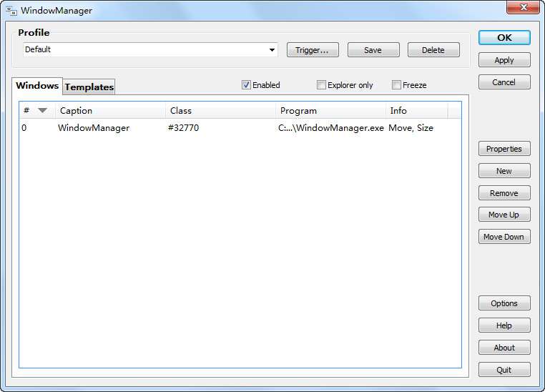Open the About dialog
Viewport: 545px width, 392px height.
tap(504, 348)
